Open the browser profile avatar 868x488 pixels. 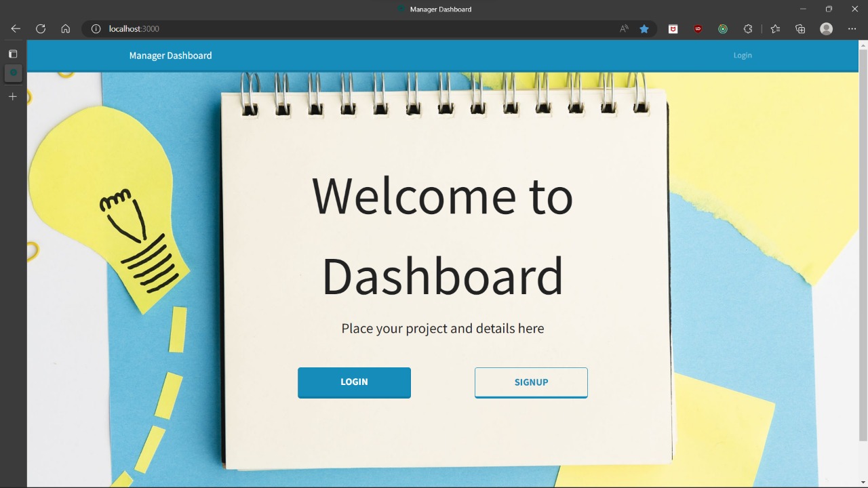pos(826,28)
